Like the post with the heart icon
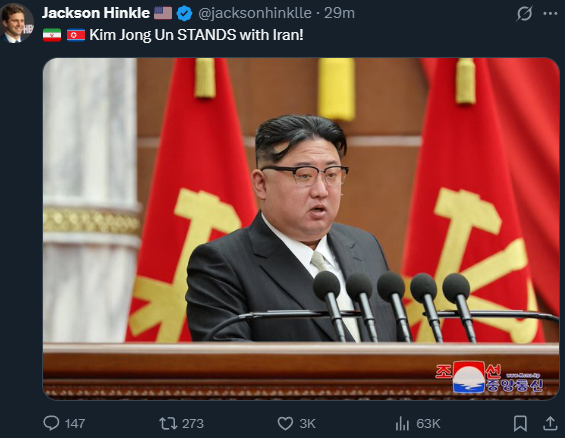The width and height of the screenshot is (565, 438). tap(285, 424)
